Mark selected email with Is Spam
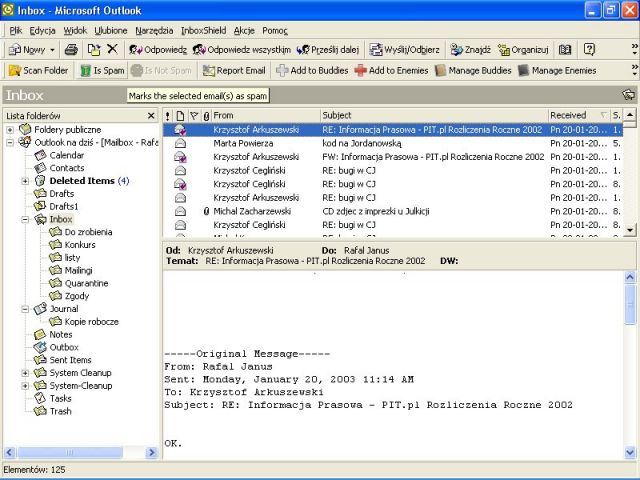 (x=103, y=71)
